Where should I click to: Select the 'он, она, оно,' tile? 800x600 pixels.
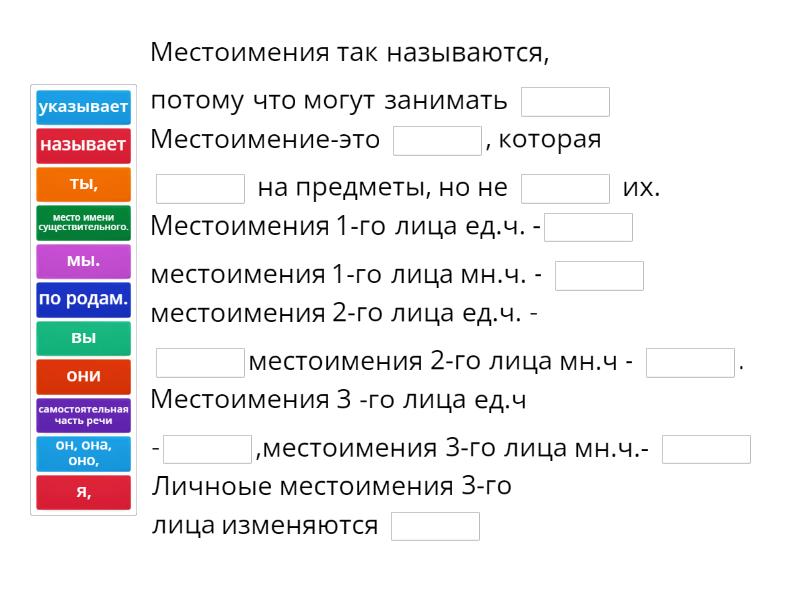pyautogui.click(x=83, y=453)
